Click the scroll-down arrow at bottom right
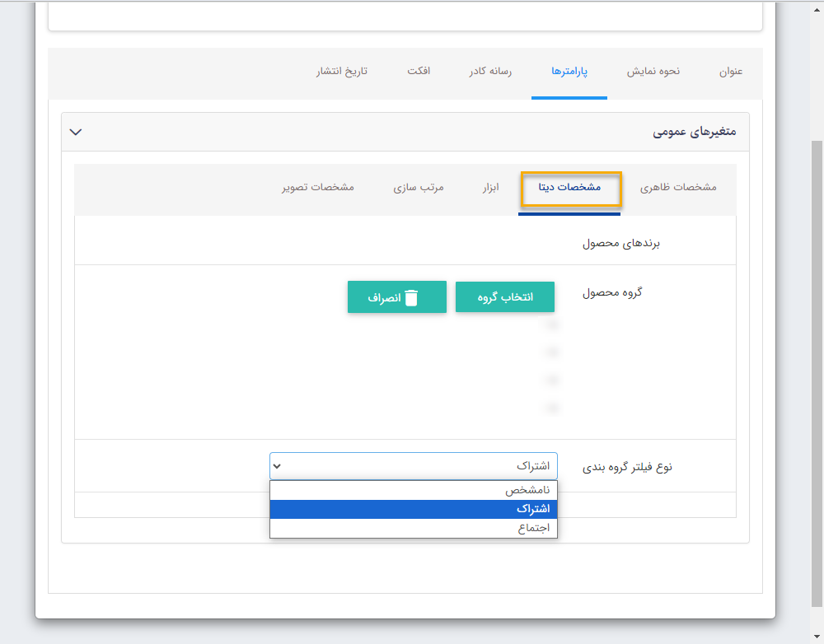This screenshot has width=824, height=644. click(817, 636)
